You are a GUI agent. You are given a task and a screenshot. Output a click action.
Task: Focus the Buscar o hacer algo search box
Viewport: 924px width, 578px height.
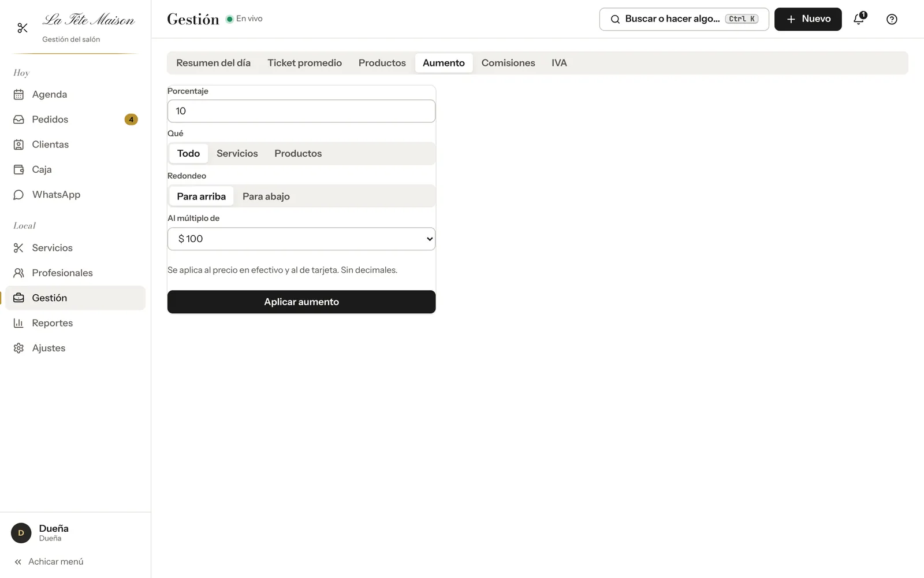point(684,19)
